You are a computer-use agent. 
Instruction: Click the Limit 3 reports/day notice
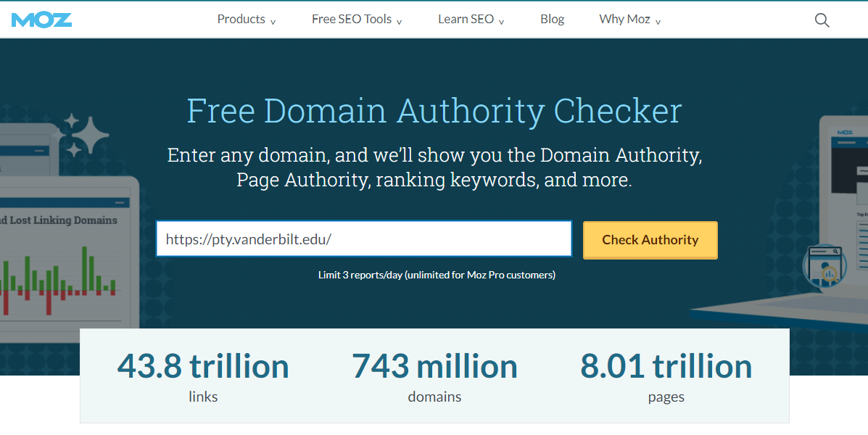(437, 275)
